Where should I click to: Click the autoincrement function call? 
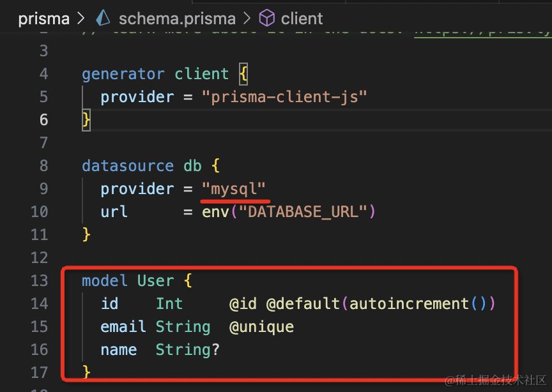click(x=409, y=304)
